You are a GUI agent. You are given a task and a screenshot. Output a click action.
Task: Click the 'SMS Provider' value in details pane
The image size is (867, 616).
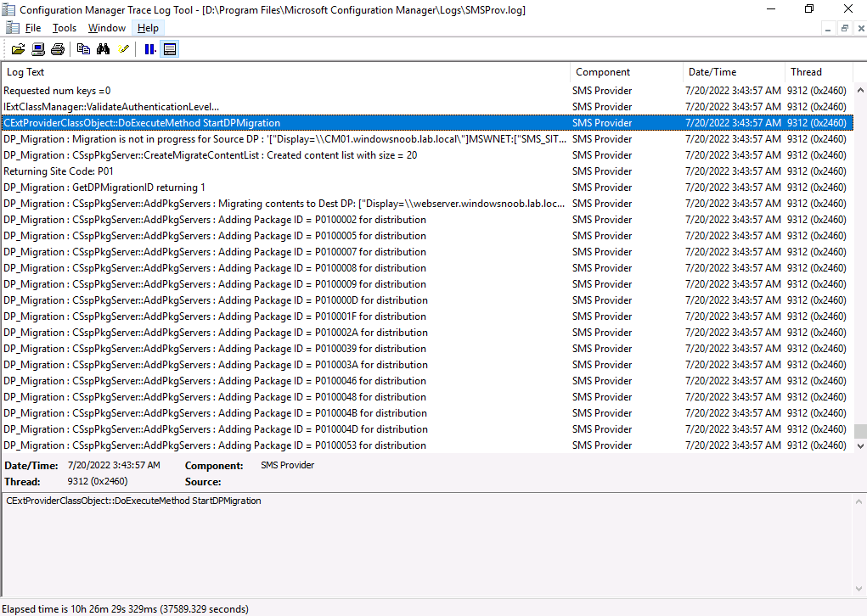click(288, 465)
